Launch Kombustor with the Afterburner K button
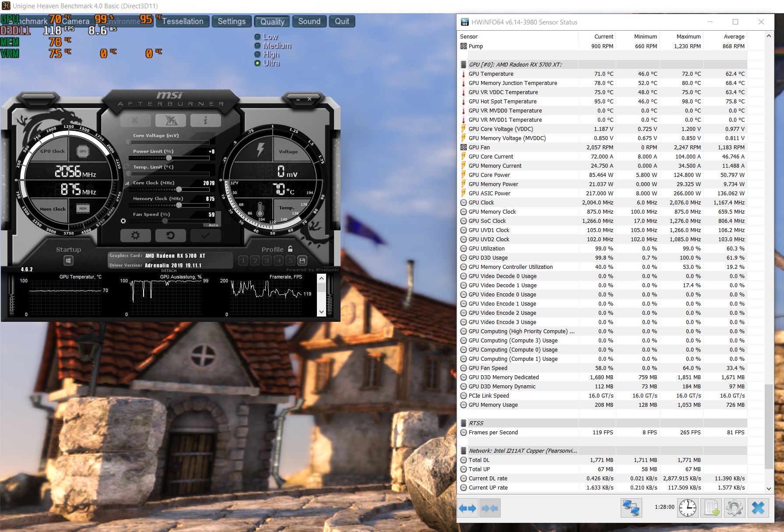The height and width of the screenshot is (532, 784). click(x=135, y=120)
